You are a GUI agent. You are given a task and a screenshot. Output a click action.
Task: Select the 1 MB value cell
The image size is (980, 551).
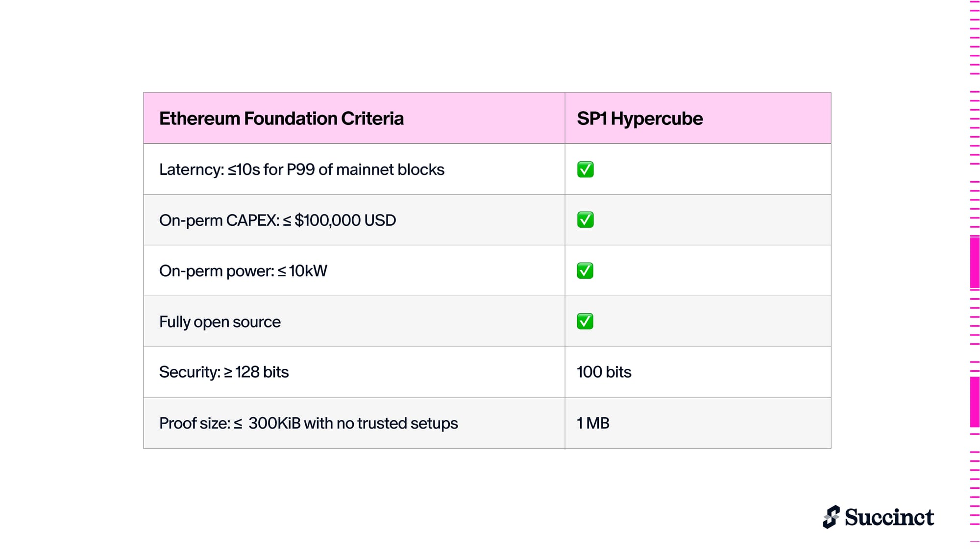point(593,423)
